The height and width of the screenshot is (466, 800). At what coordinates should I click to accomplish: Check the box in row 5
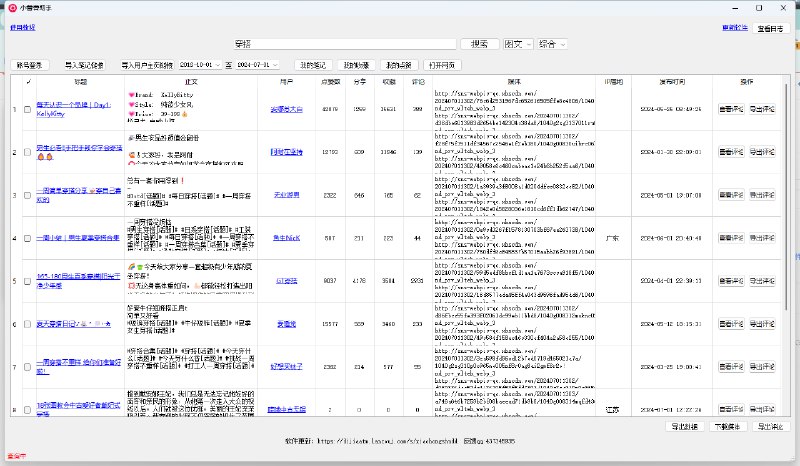28,281
